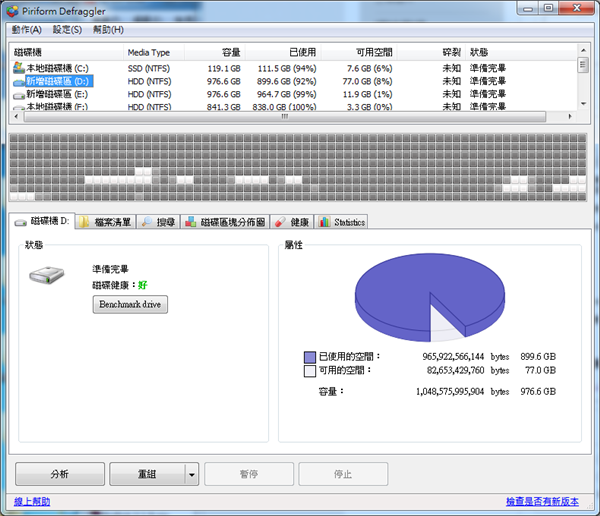
Task: Open the 健康 health tab
Action: 292,222
